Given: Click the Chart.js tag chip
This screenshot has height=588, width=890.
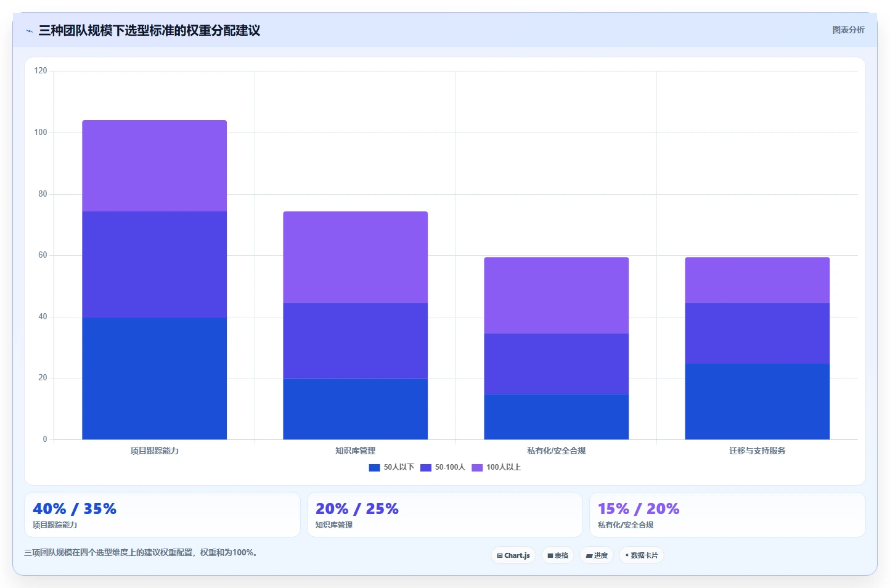Looking at the screenshot, I should (x=513, y=555).
